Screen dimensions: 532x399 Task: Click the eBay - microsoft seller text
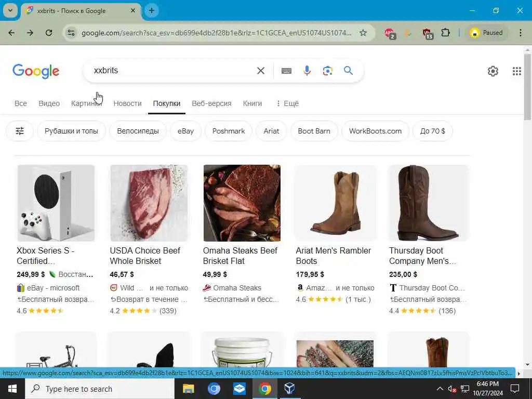(x=54, y=288)
